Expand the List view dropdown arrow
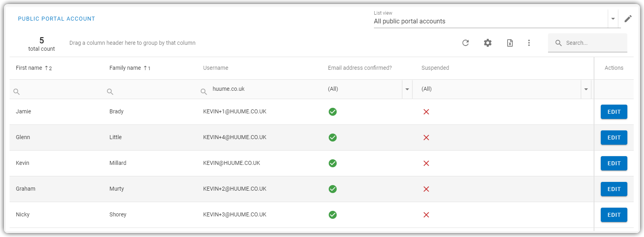The width and height of the screenshot is (644, 237). pyautogui.click(x=613, y=19)
